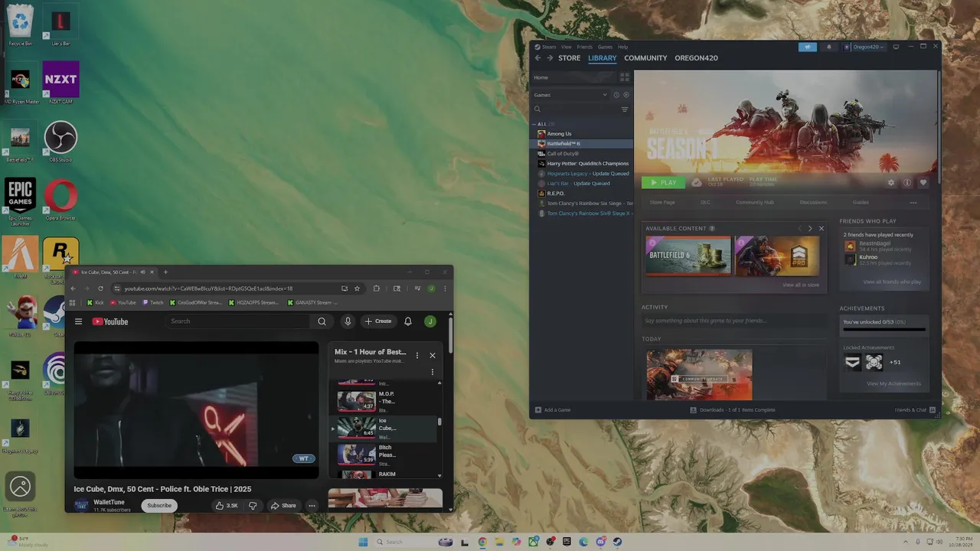This screenshot has height=551, width=980.
Task: Reload the YouTube page in browser
Action: click(100, 289)
